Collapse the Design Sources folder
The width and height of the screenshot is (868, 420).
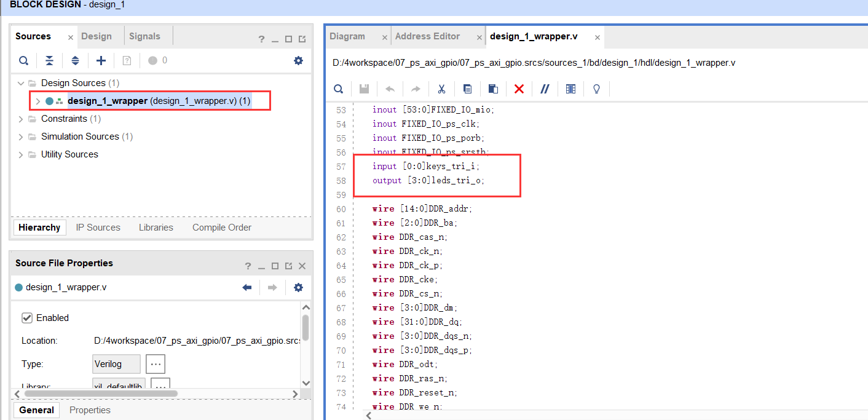coord(21,83)
